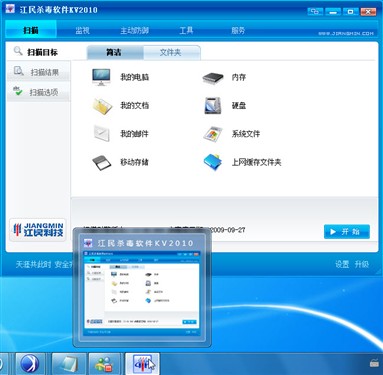The image size is (383, 375).
Task: Open 扫描目标 in the sidebar
Action: pos(38,52)
